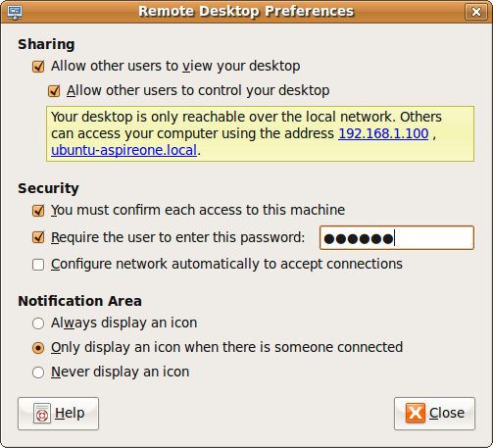Select Only display an icon when someone connected
This screenshot has width=493, height=448.
(38, 348)
